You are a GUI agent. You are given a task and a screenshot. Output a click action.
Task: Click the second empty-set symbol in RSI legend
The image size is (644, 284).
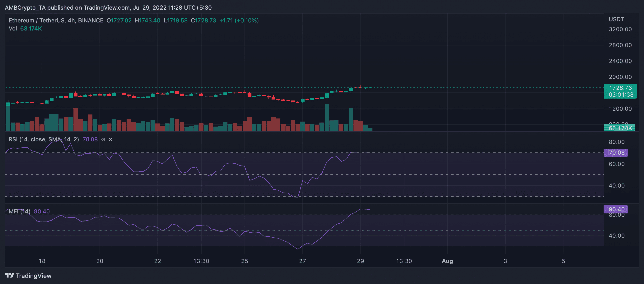[x=110, y=139]
